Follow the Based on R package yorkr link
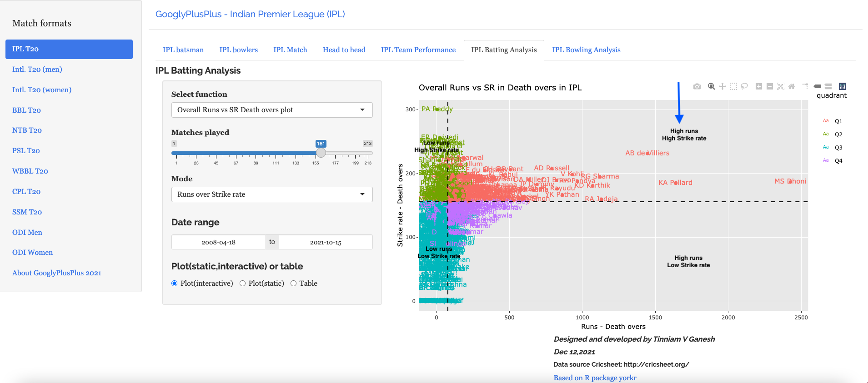 pyautogui.click(x=595, y=378)
